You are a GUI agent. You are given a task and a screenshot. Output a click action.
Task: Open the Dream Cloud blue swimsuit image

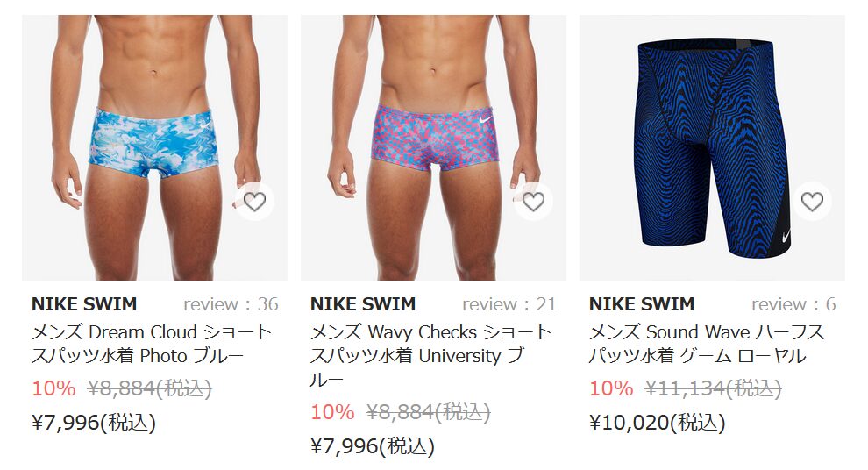[x=154, y=147]
